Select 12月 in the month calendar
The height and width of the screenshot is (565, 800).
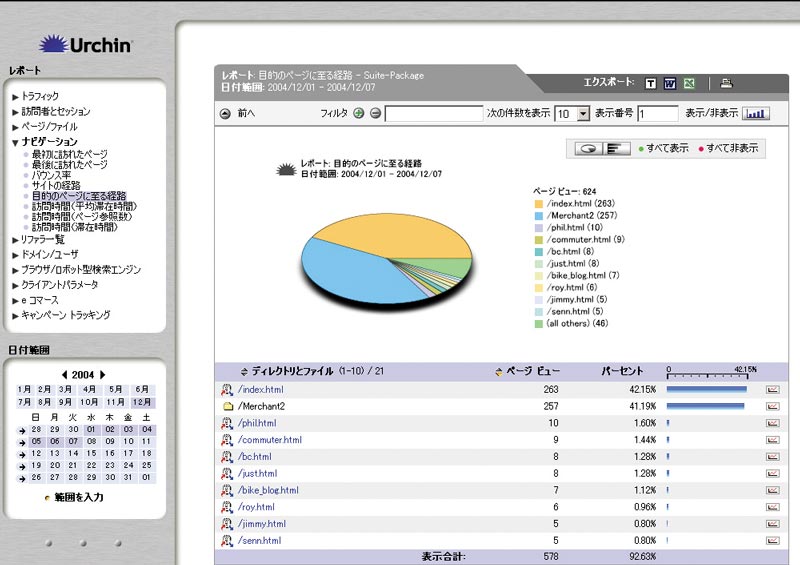tap(142, 402)
